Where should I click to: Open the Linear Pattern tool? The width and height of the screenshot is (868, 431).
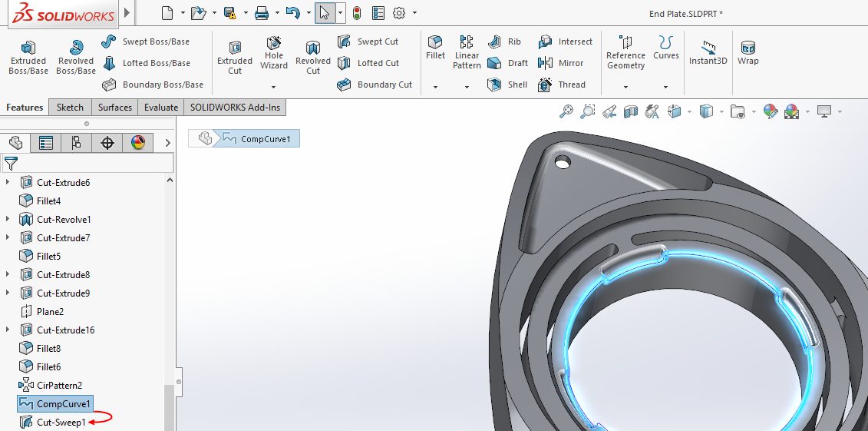coord(467,53)
